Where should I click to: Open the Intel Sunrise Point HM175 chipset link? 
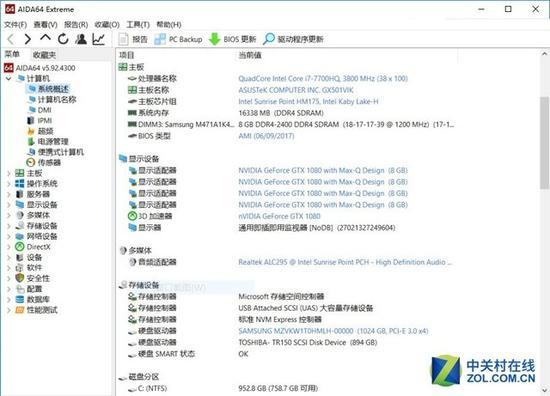point(308,101)
